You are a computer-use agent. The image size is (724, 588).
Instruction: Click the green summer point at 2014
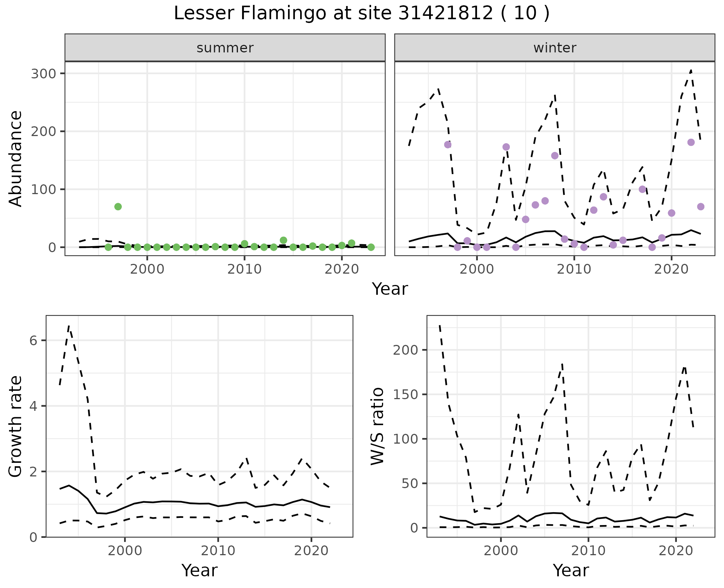coord(284,240)
